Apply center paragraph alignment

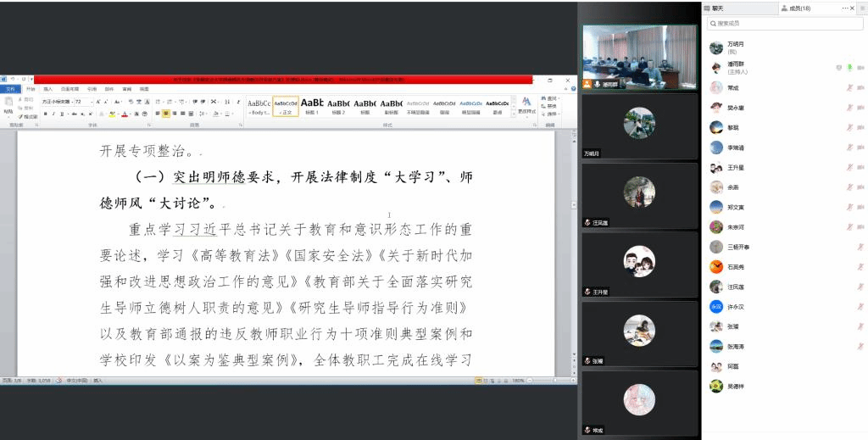(166, 114)
